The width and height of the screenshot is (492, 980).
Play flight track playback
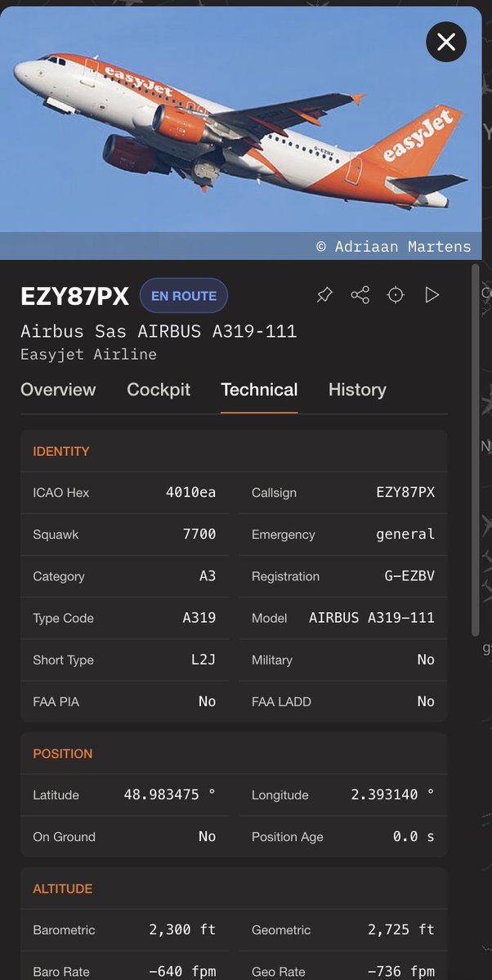(x=432, y=295)
